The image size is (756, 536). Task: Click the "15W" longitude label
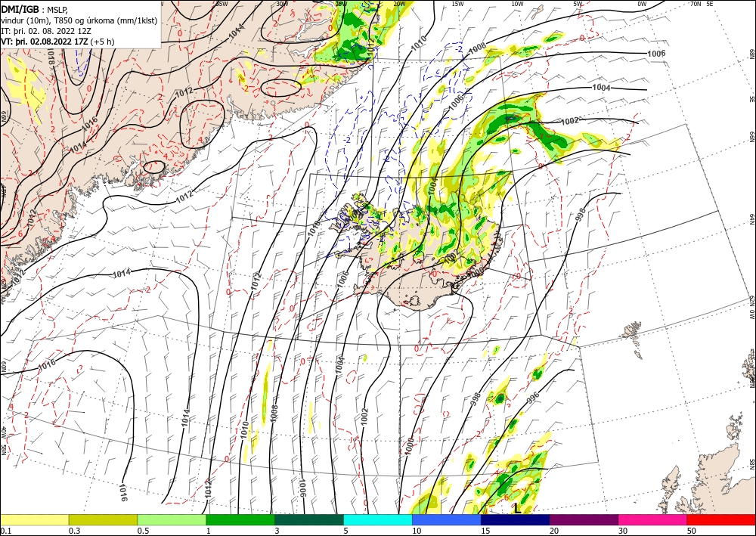tap(457, 3)
